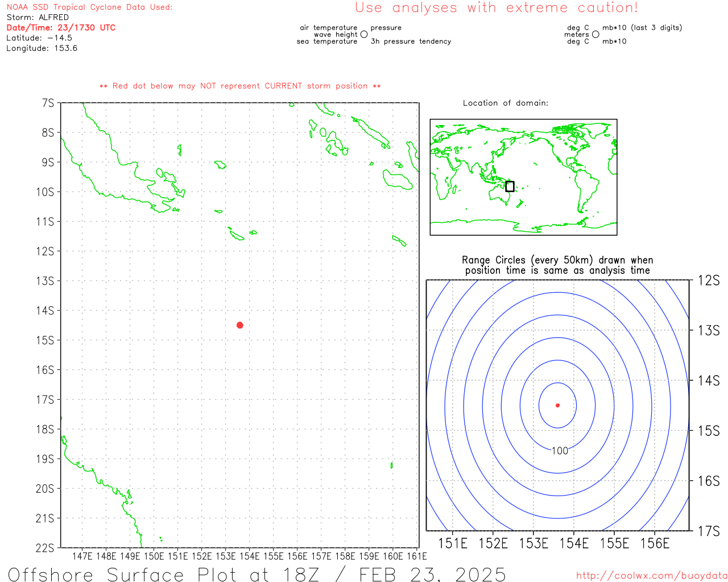Viewport: 728px width, 582px height.
Task: Click the Storm: ALFRED label
Action: pyautogui.click(x=38, y=17)
